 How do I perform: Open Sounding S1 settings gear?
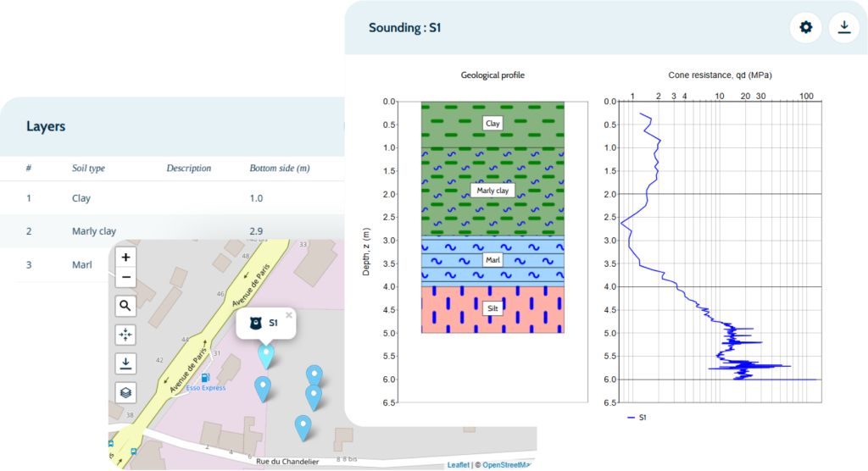(805, 28)
